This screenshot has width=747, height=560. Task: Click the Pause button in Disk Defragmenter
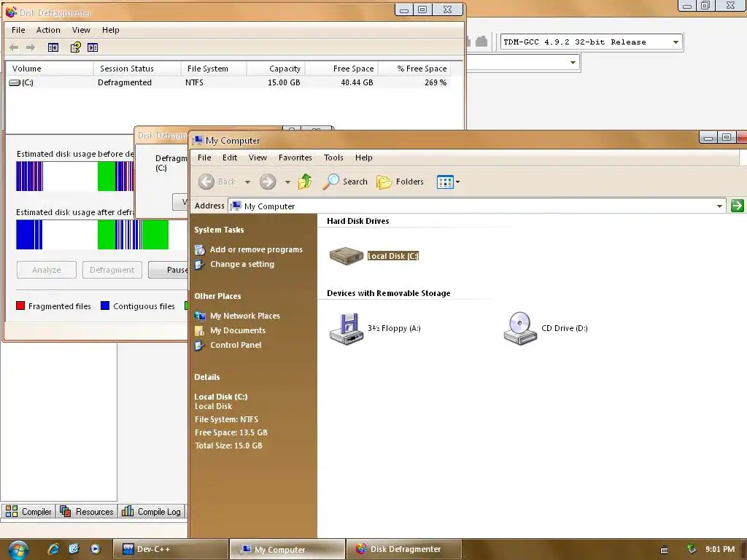click(x=169, y=270)
